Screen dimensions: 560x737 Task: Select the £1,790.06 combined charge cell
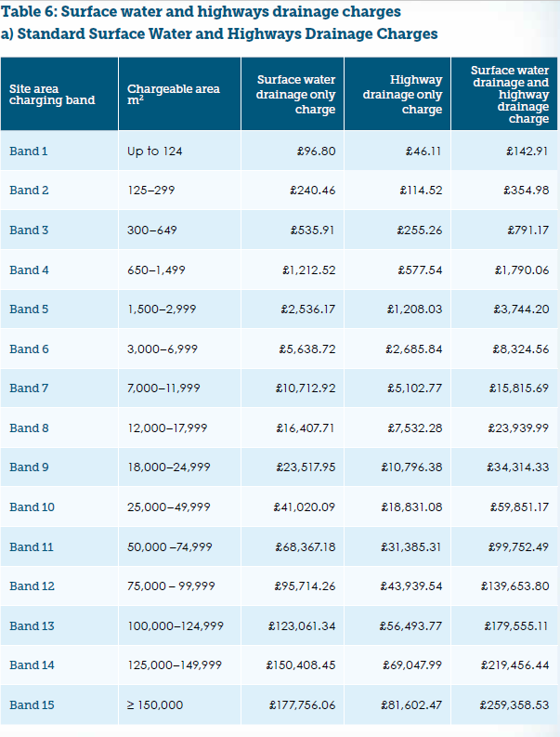[x=522, y=270]
